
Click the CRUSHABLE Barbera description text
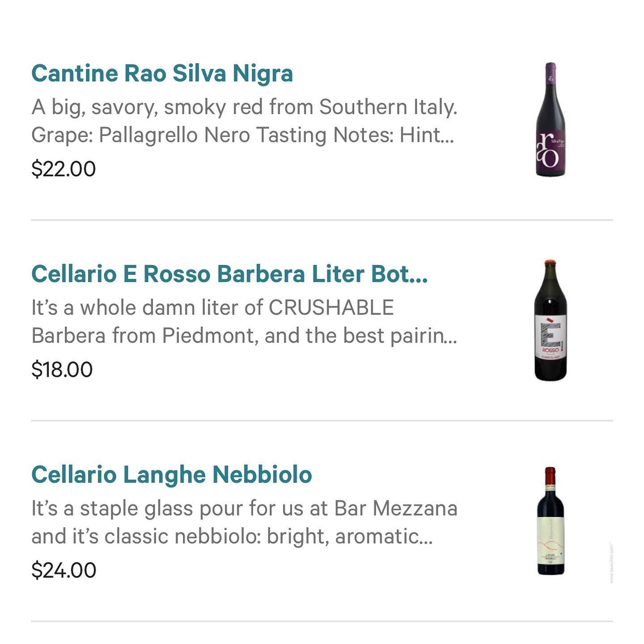click(x=212, y=308)
